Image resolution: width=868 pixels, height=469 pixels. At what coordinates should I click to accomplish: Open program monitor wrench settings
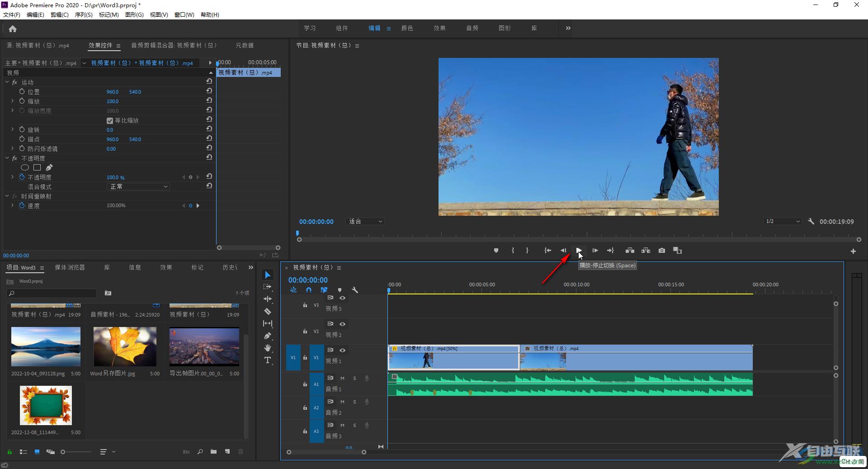pyautogui.click(x=811, y=222)
